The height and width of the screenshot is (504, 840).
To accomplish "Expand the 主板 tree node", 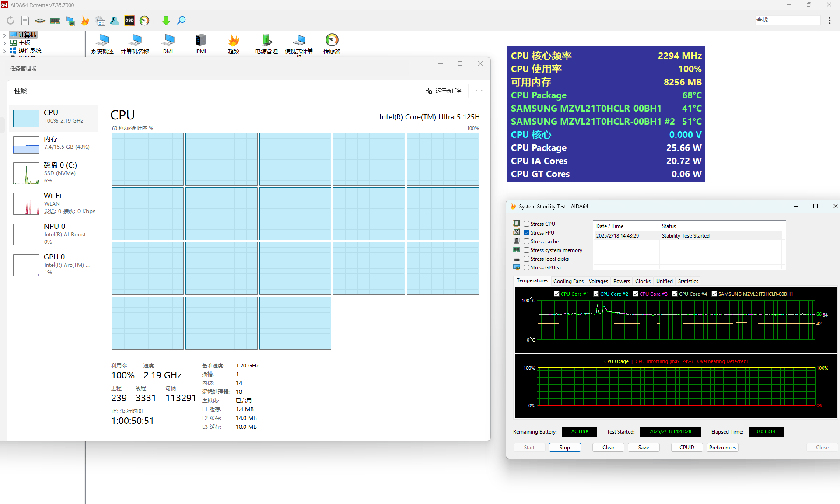I will point(4,43).
